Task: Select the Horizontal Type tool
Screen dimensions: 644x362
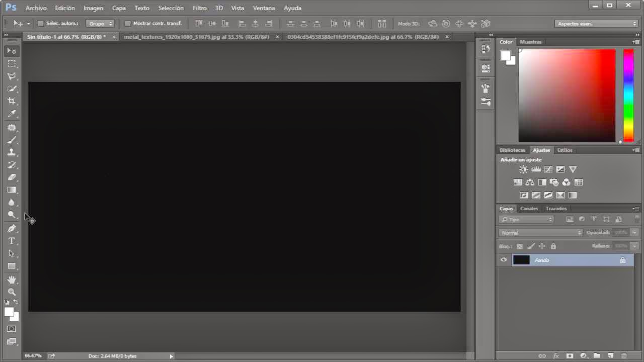Action: pos(12,241)
